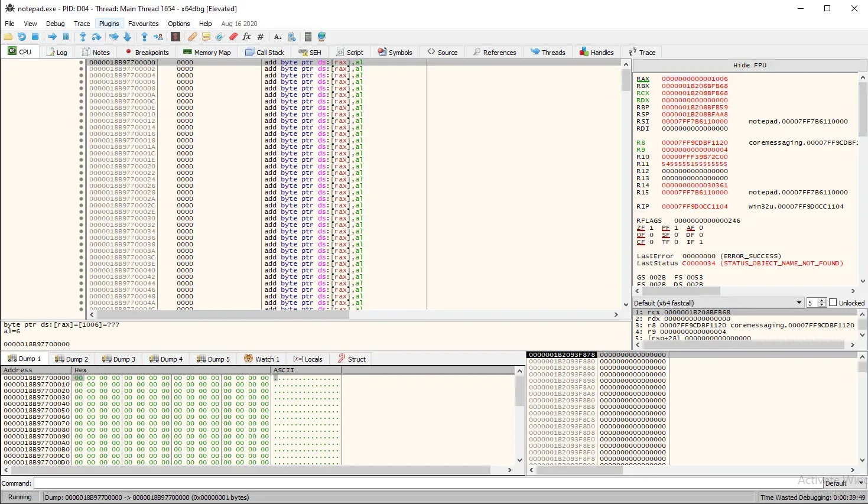Image resolution: width=868 pixels, height=504 pixels.
Task: Toggle breakpoint dot at address 000001B897700020
Action: pyautogui.click(x=82, y=167)
